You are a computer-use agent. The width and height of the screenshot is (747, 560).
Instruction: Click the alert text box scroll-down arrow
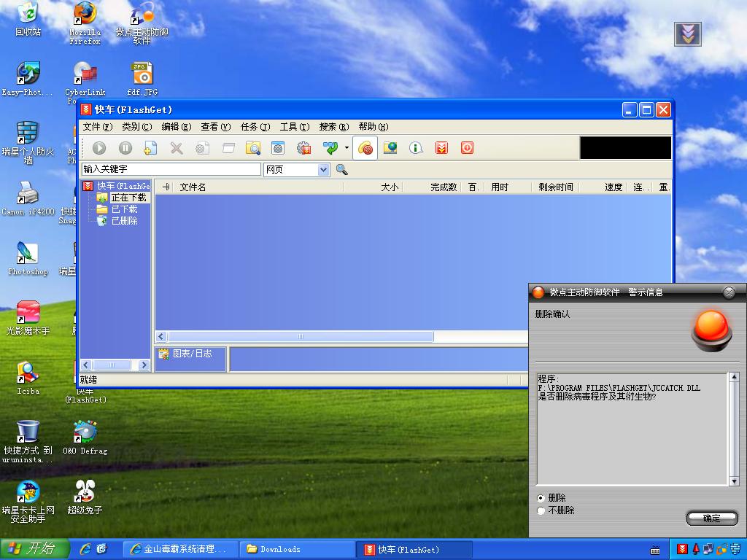pos(734,481)
